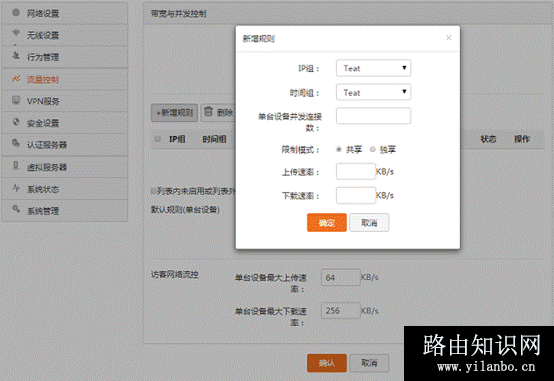Open VPN服务 menu item
The image size is (554, 381).
tap(65, 101)
